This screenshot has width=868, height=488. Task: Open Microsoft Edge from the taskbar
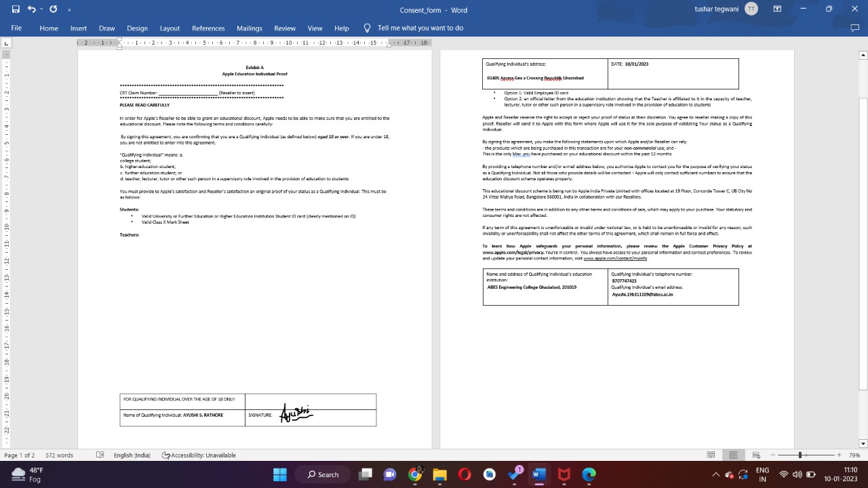pos(589,474)
